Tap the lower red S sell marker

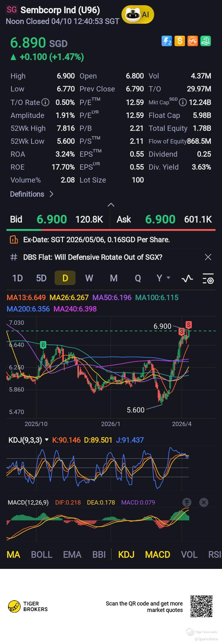pos(182,332)
